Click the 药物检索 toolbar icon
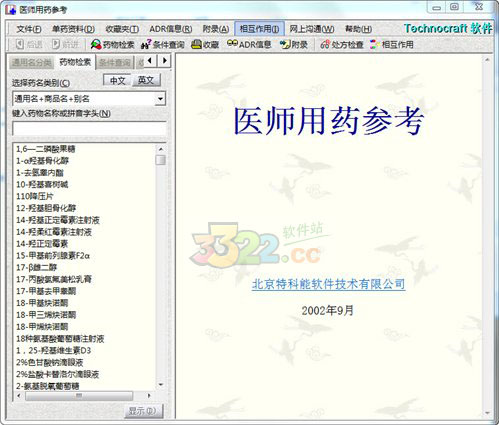499x425 pixels. [112, 44]
